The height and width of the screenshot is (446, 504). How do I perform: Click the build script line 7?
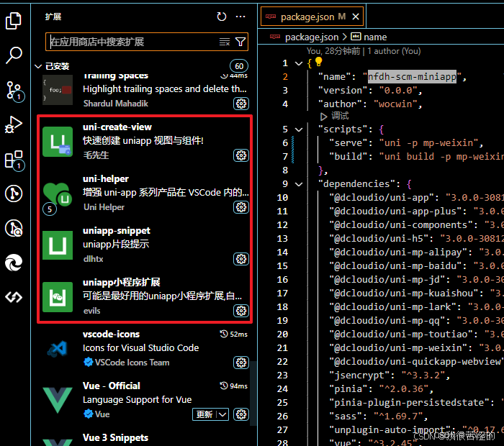pos(416,157)
